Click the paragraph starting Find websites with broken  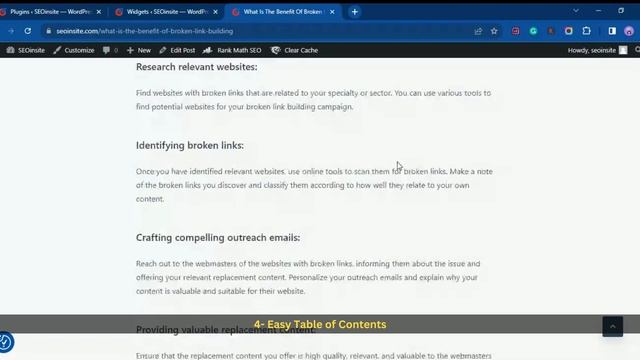[313, 100]
